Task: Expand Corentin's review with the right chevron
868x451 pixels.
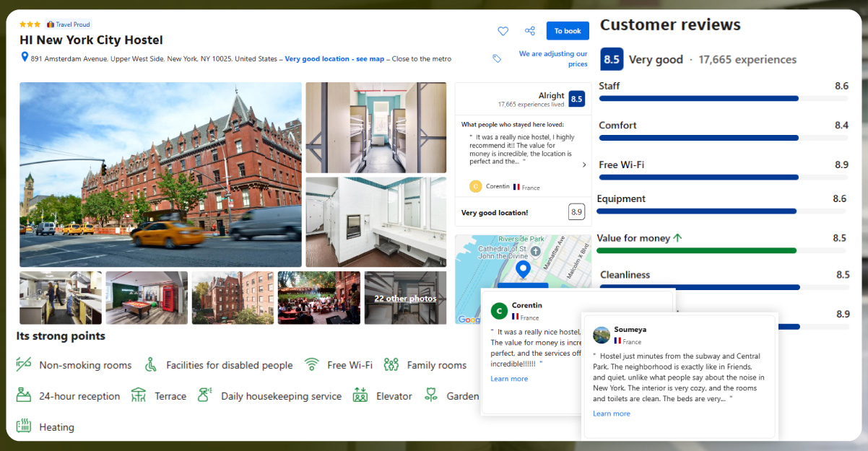Action: [x=583, y=163]
